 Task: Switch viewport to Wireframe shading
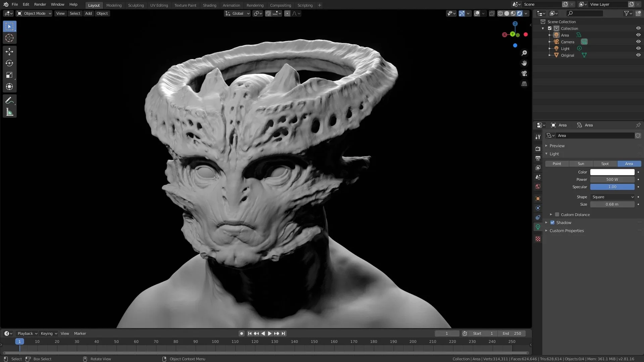tap(500, 13)
